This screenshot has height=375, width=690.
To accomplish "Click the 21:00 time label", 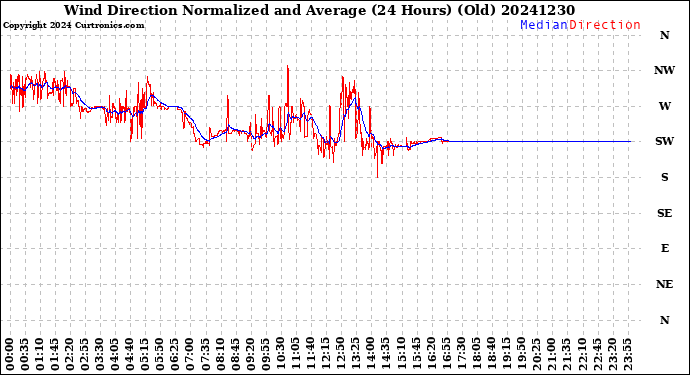I will click(x=551, y=354).
